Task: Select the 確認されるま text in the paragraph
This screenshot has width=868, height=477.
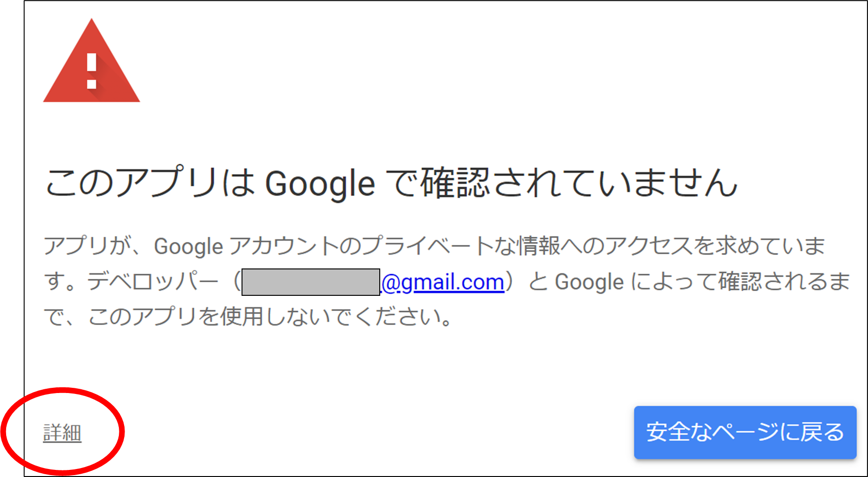Action: [784, 282]
